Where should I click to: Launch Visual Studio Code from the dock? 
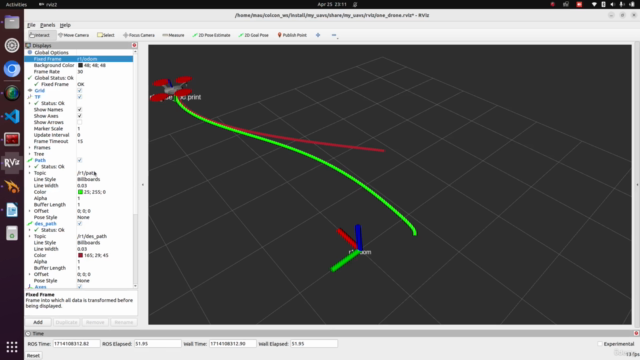(x=12, y=116)
